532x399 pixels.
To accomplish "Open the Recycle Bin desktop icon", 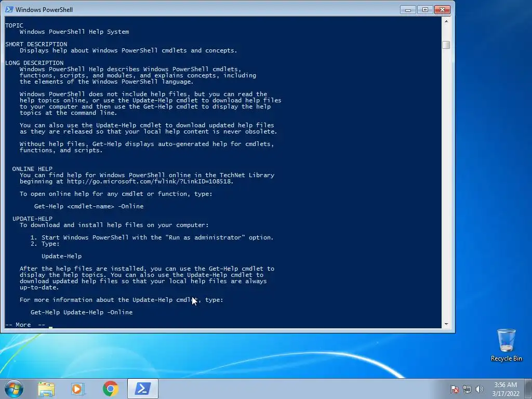I will pyautogui.click(x=506, y=345).
